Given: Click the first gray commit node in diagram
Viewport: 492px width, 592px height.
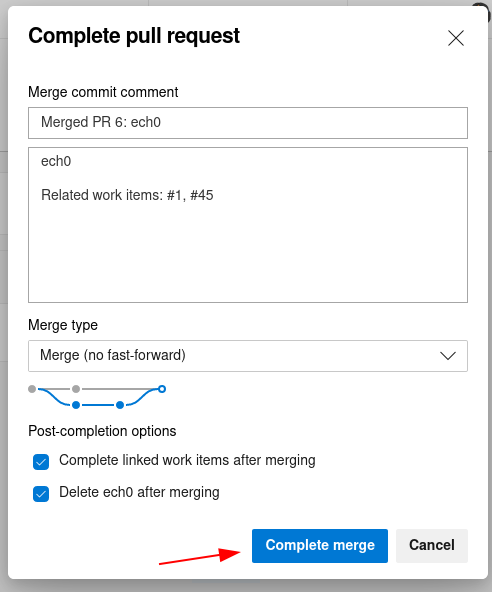Looking at the screenshot, I should coord(32,389).
